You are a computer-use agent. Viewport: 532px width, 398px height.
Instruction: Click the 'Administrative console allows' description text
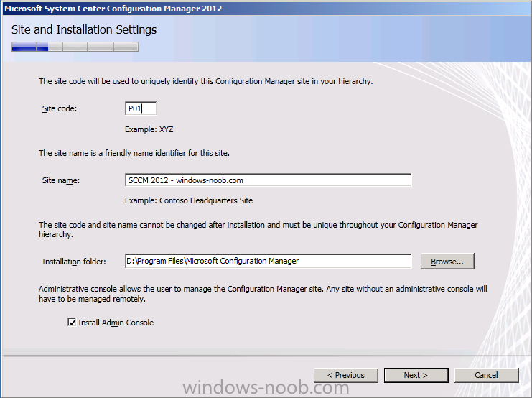tap(263, 294)
